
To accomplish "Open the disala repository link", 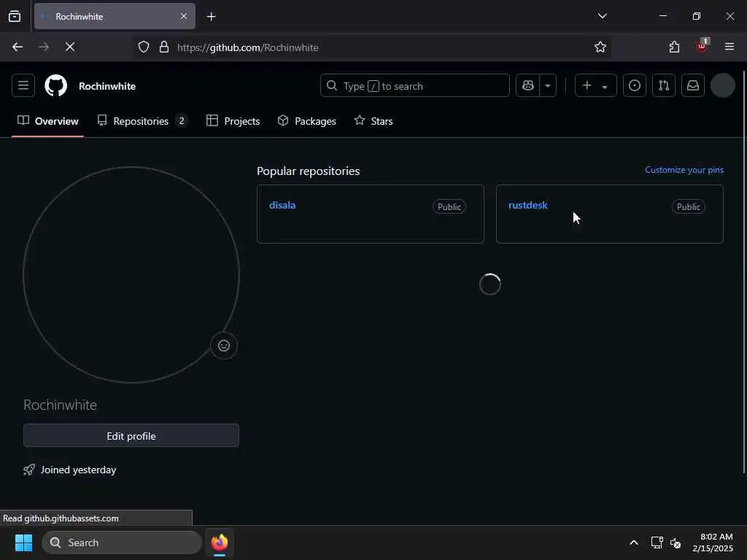I will tap(282, 205).
